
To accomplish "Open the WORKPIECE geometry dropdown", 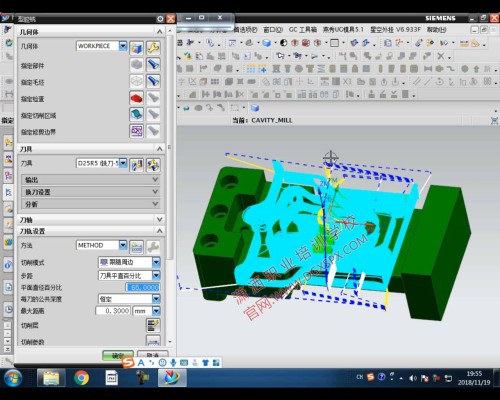I will [123, 45].
